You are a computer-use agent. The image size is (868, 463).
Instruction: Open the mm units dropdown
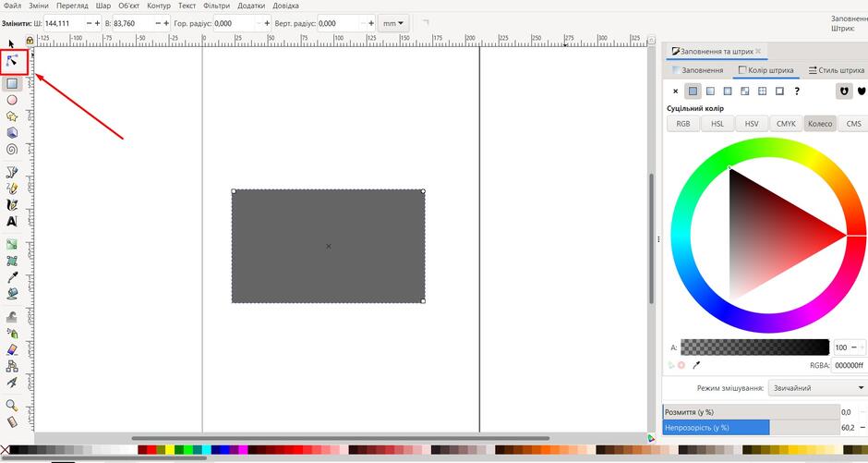pyautogui.click(x=393, y=23)
